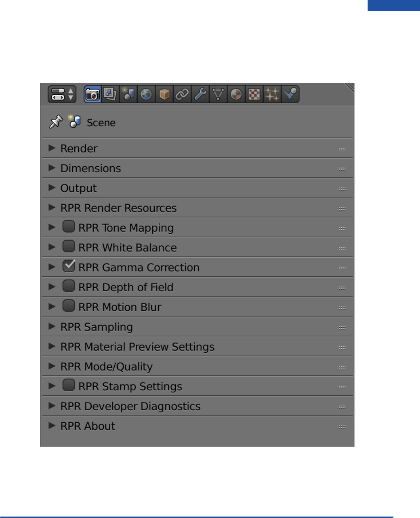This screenshot has height=518, width=420.
Task: Click the RPR Depth of Field label
Action: 126,287
